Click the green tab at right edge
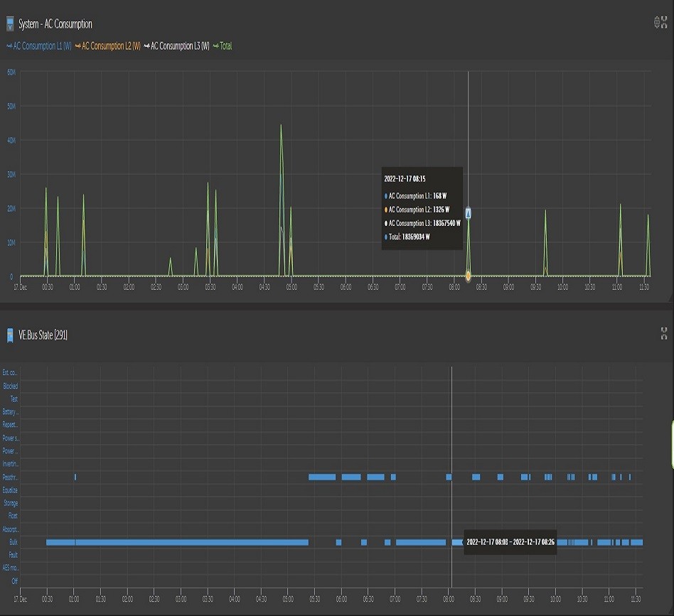Image resolution: width=674 pixels, height=616 pixels. coord(672,444)
